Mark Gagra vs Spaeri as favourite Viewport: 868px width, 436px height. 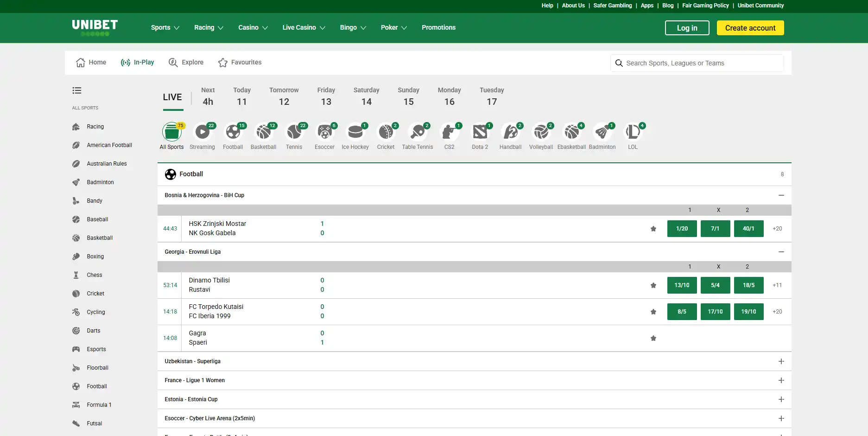653,338
